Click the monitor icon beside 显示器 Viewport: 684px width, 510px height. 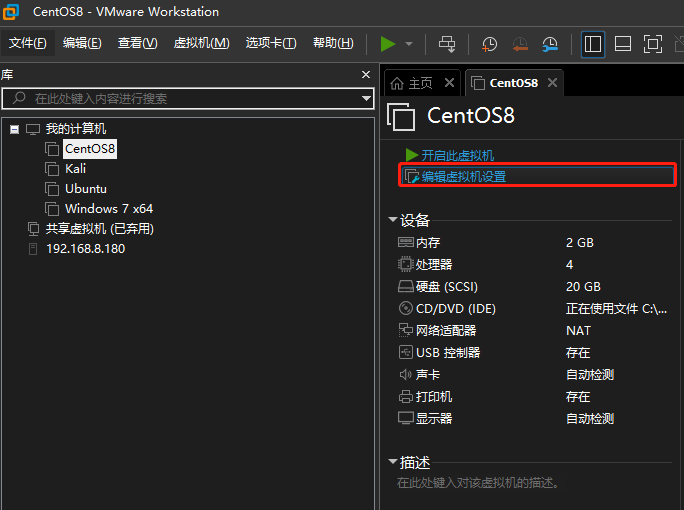coord(406,418)
